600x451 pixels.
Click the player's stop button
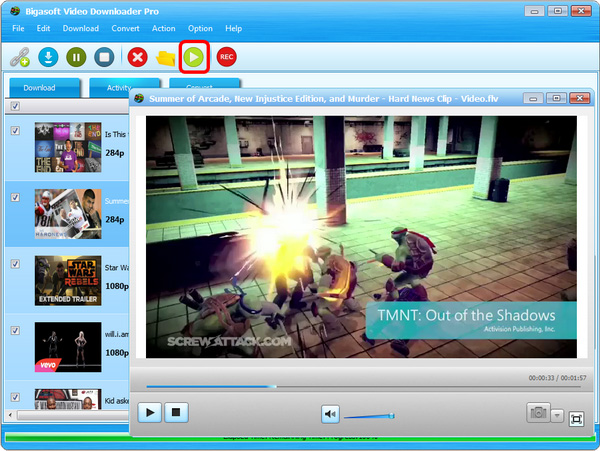(176, 412)
